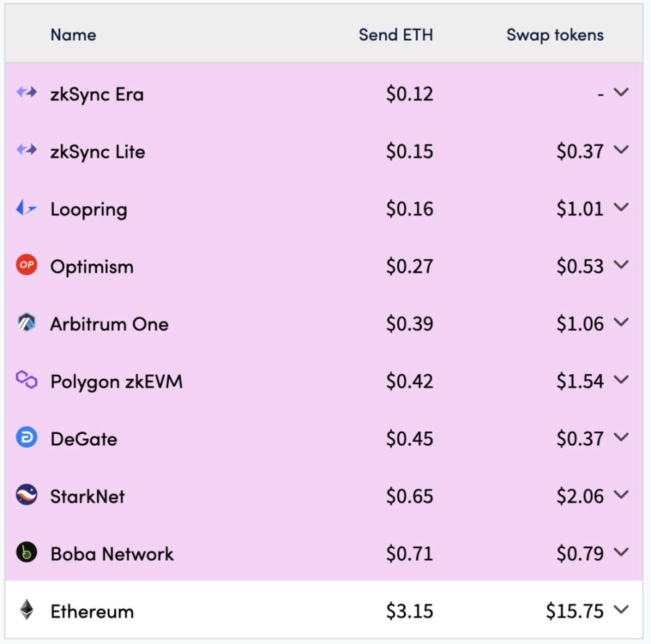
Task: Click the Boba Network icon
Action: pos(27,552)
